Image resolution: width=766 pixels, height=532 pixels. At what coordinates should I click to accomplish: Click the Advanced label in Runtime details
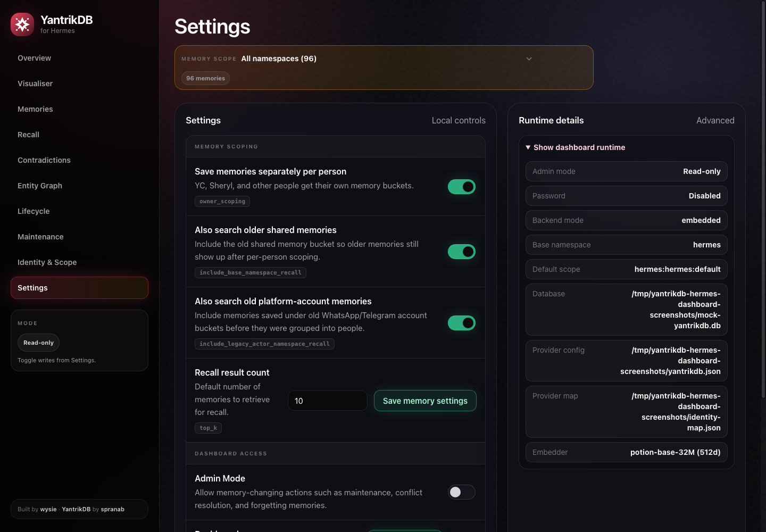tap(715, 120)
